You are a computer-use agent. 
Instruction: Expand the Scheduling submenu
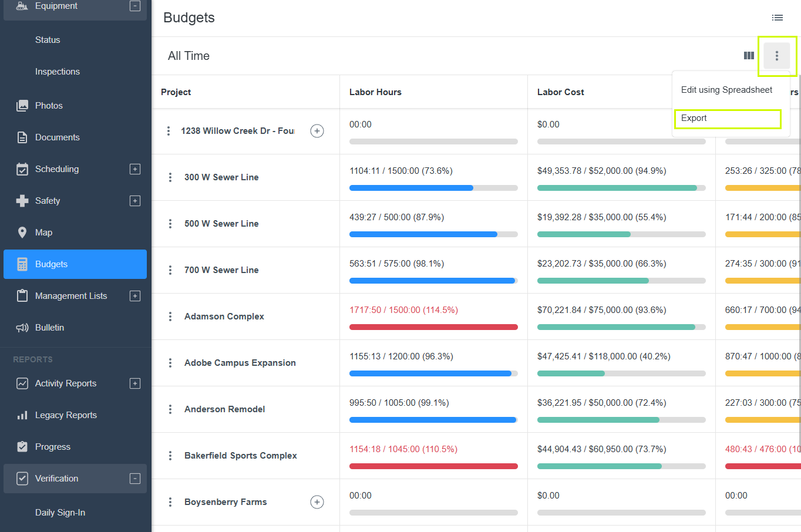[135, 169]
